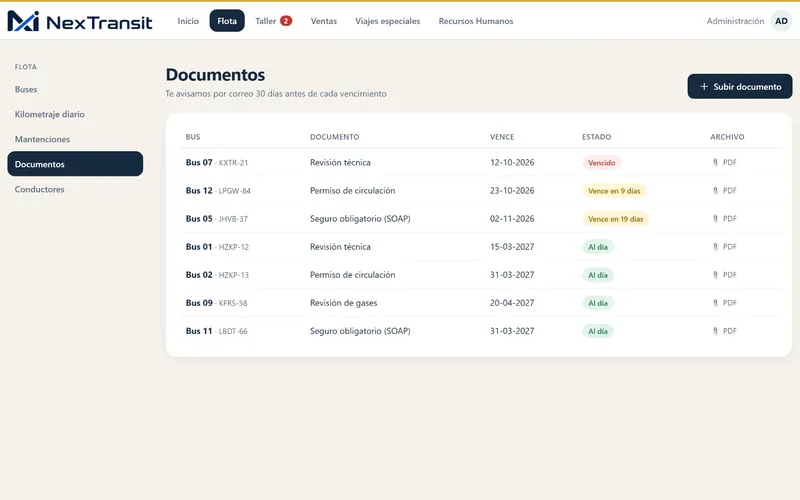This screenshot has height=500, width=800.
Task: Click 'Al día' badge for Bus 01
Action: point(598,247)
